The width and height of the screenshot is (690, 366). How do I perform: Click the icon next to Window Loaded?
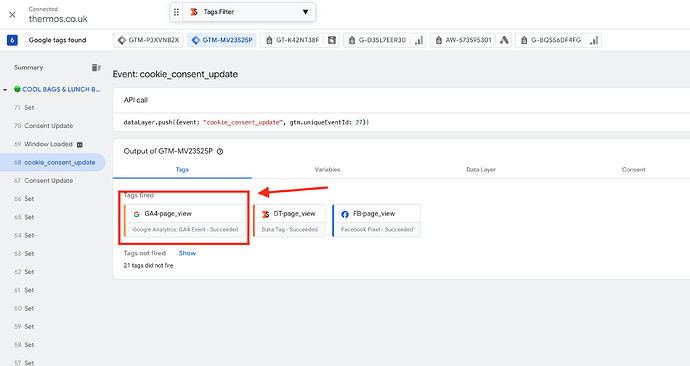click(x=80, y=145)
